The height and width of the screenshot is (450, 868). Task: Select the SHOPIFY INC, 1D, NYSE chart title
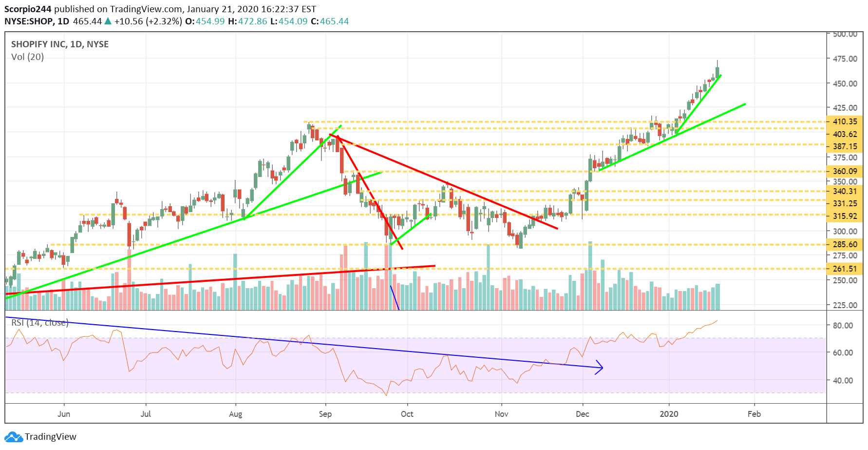tap(60, 44)
